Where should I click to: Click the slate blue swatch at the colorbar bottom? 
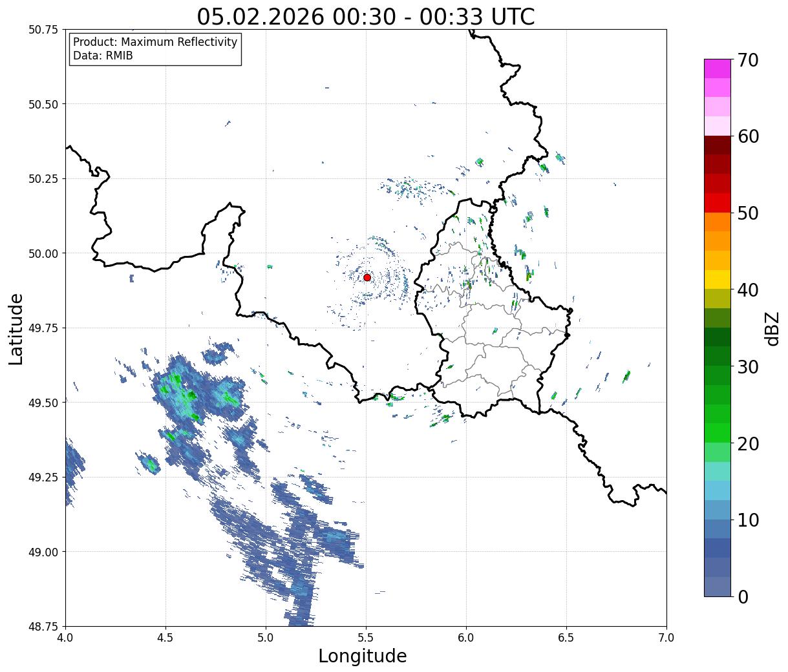718,586
